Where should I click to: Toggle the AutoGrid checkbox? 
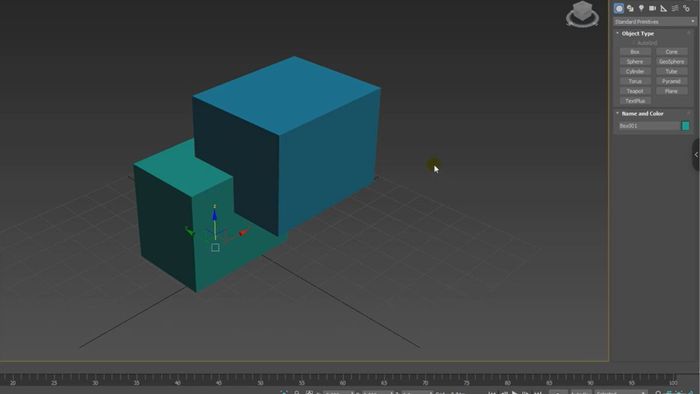tap(647, 43)
